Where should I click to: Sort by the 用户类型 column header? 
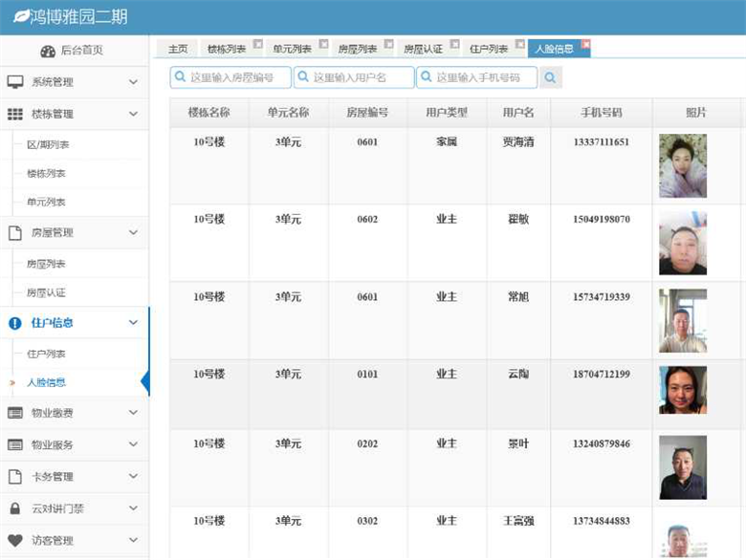pos(447,112)
